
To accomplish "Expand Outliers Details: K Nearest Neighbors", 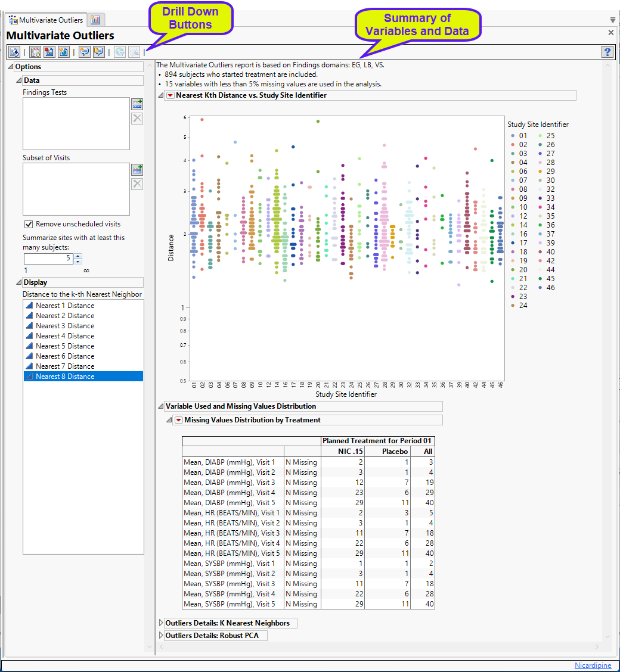I will [x=161, y=623].
